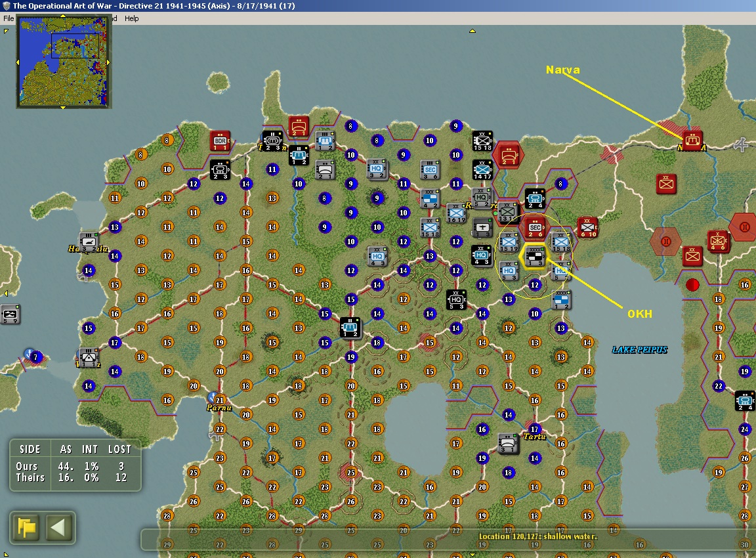The height and width of the screenshot is (558, 756).
Task: Click the airfield plane icon east of Narva
Action: pyautogui.click(x=742, y=144)
